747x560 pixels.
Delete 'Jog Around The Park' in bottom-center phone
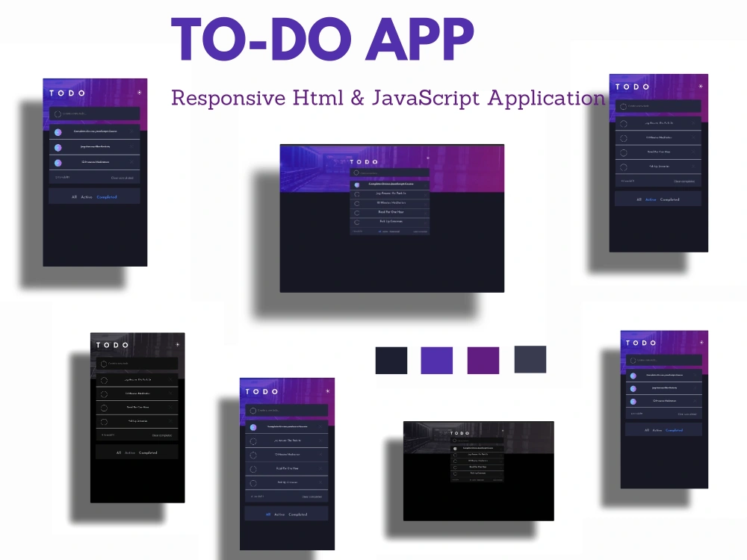(320, 441)
